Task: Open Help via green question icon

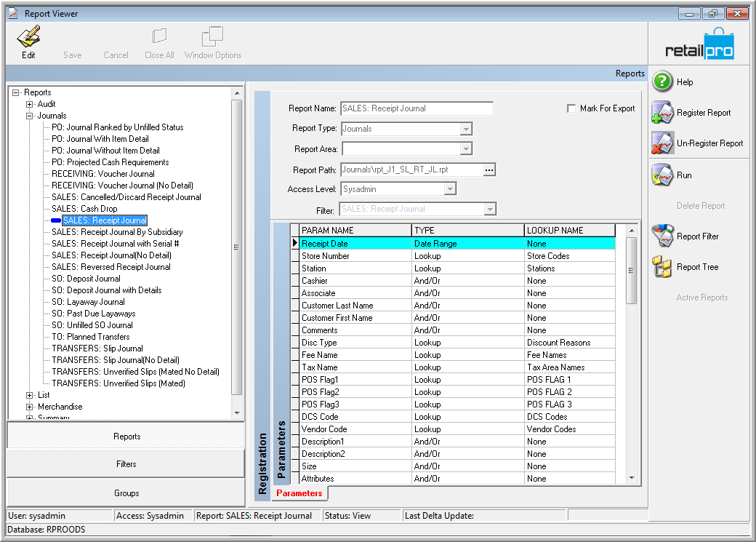Action: click(662, 81)
